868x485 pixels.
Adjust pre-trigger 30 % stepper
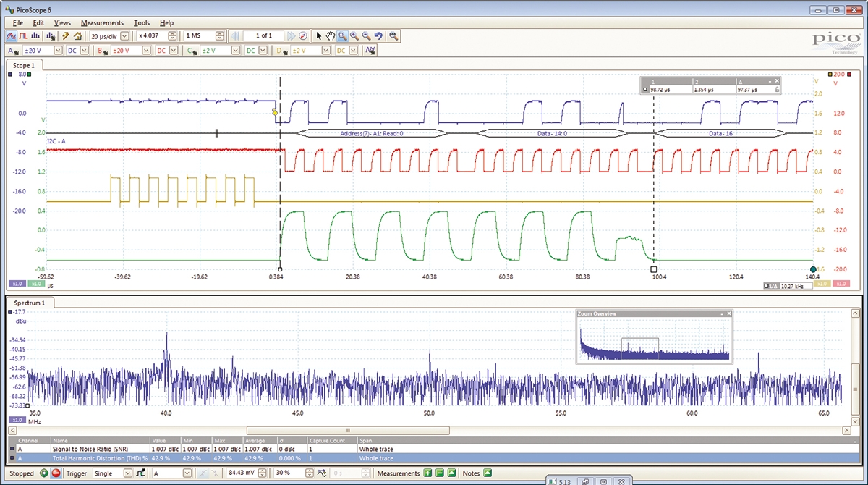[x=310, y=473]
